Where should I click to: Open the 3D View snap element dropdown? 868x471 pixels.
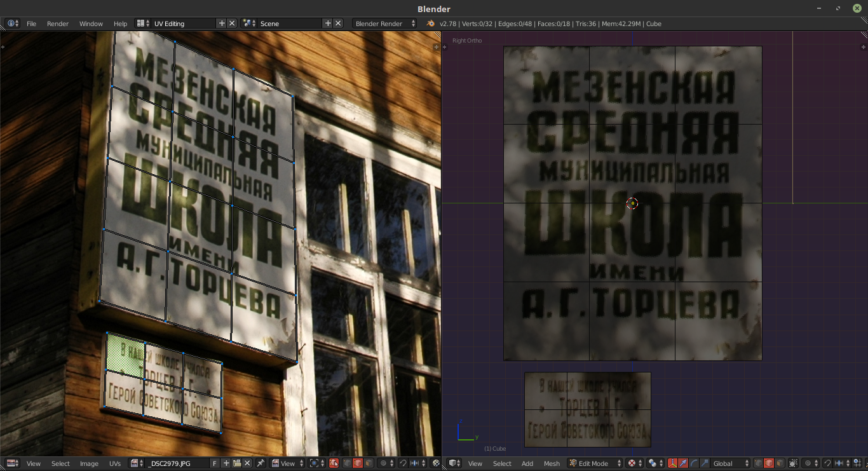coord(841,463)
